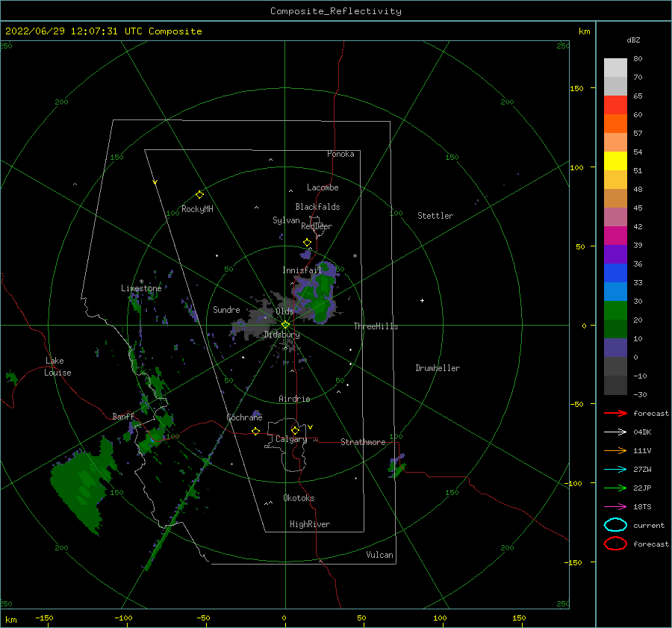
Task: Click the magenta 18TS arrow in legend
Action: point(615,507)
